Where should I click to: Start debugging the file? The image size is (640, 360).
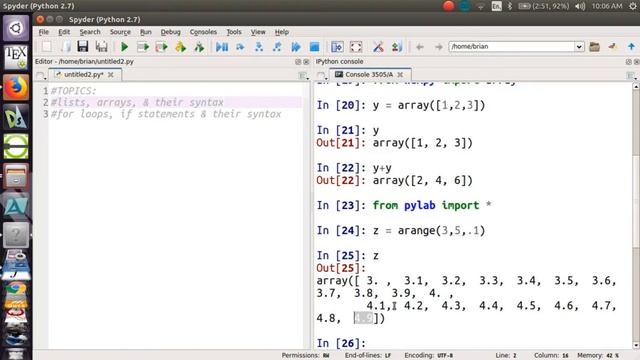[x=222, y=47]
